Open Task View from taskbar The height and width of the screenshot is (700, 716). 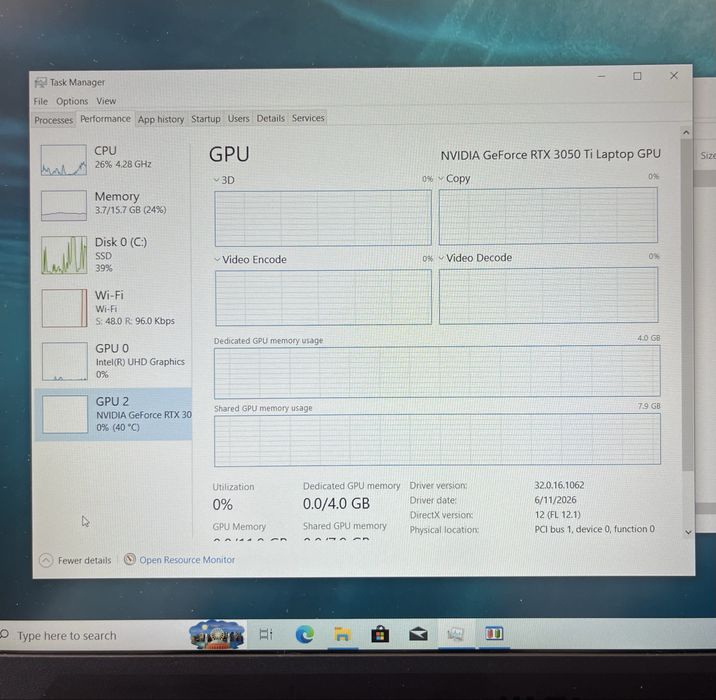coord(266,634)
